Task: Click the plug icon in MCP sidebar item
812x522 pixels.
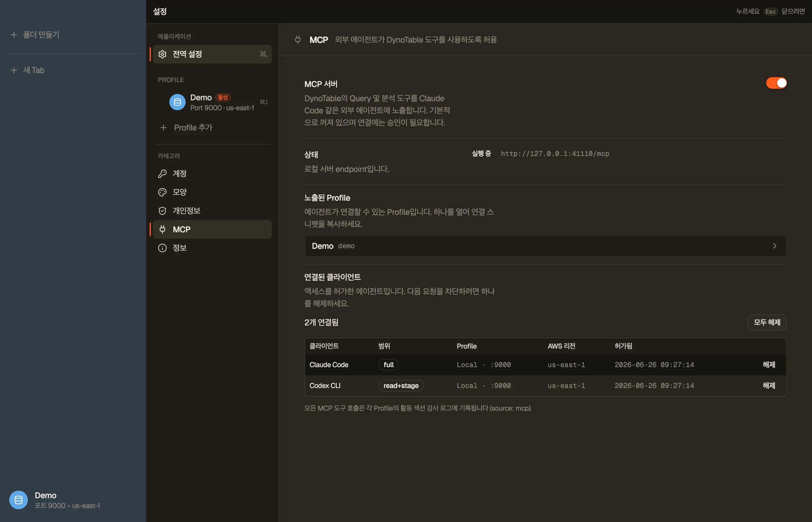Action: (162, 229)
